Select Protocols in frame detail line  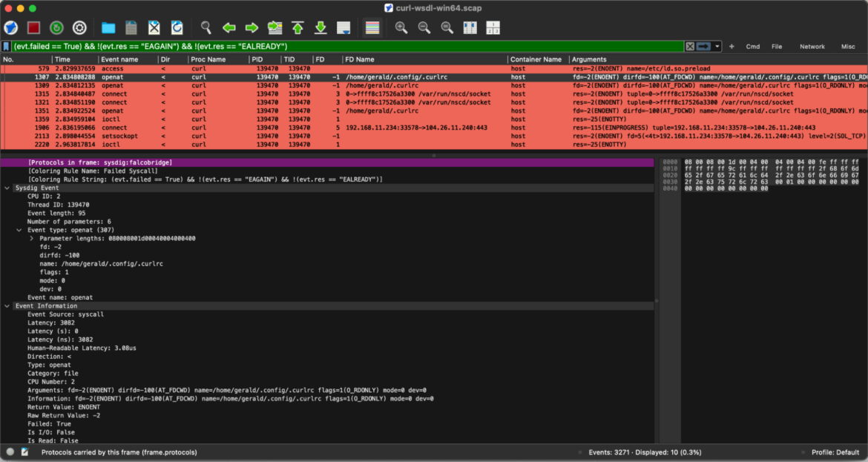pyautogui.click(x=326, y=162)
